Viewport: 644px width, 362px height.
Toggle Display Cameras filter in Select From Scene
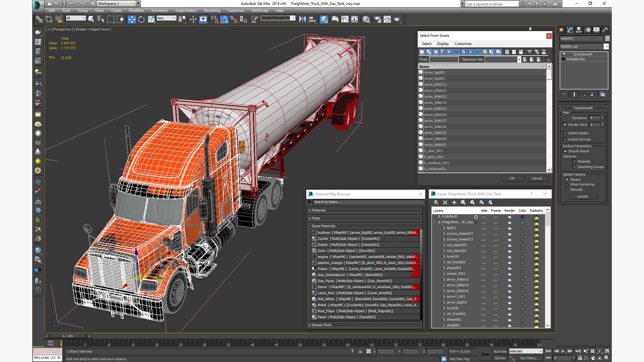click(443, 52)
